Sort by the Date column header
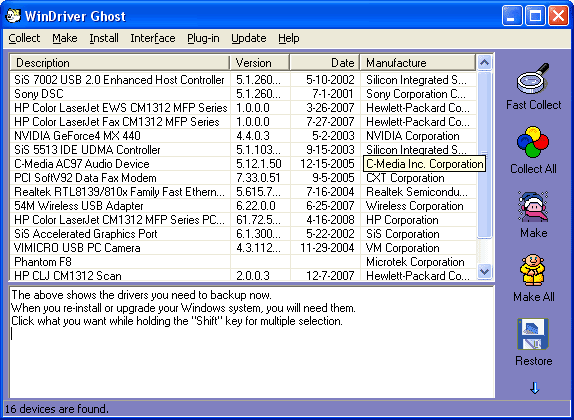This screenshot has height=420, width=574. (x=325, y=63)
